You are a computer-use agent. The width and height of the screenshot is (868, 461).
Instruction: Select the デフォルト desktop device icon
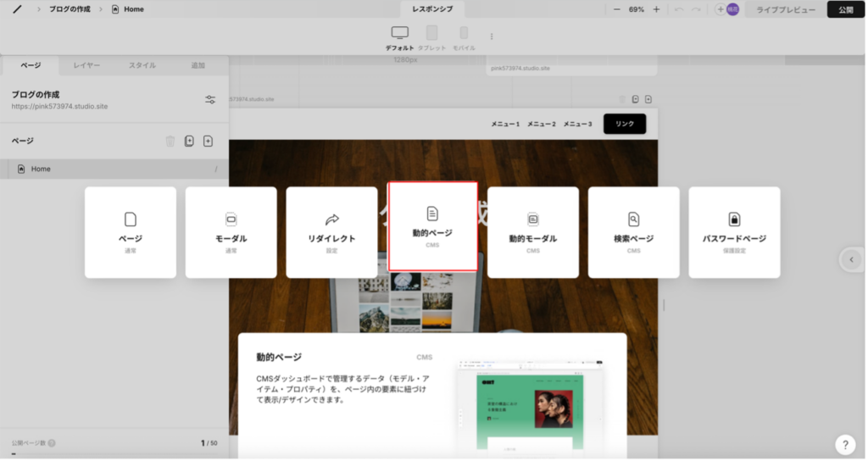(400, 33)
